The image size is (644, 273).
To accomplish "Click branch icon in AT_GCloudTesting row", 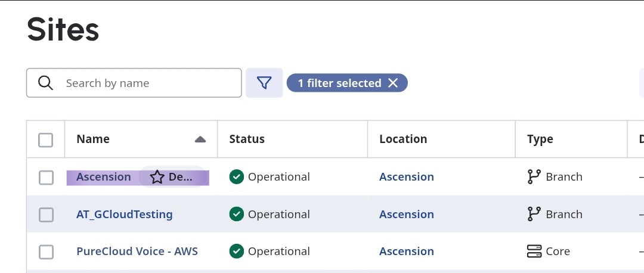I will (534, 215).
